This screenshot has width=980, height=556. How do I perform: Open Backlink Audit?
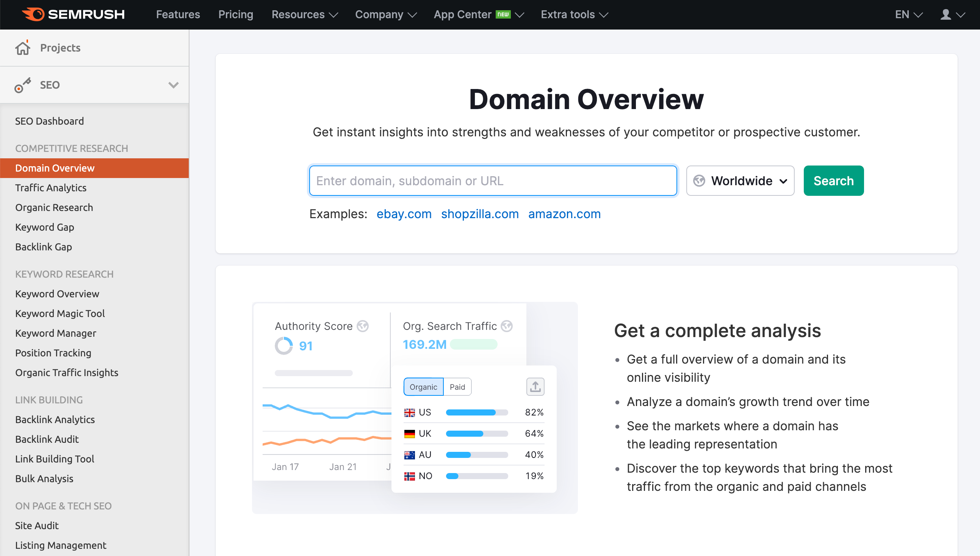tap(47, 439)
